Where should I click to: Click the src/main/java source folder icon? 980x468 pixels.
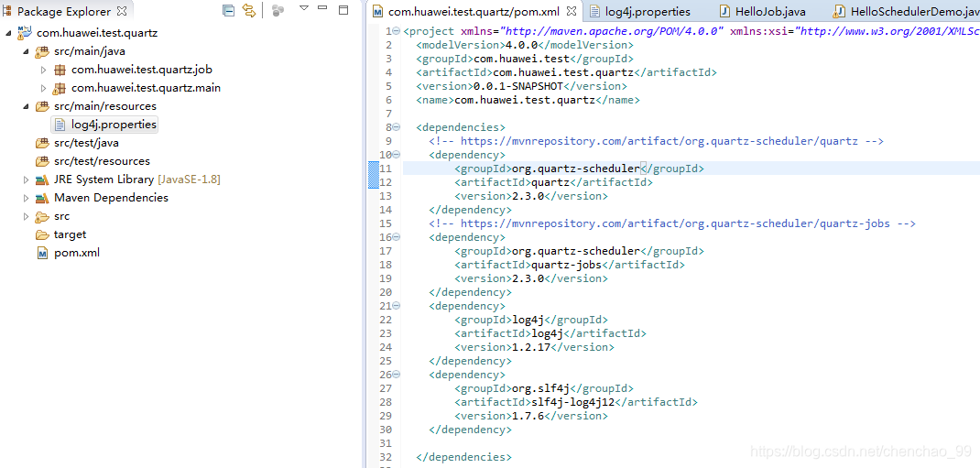(x=42, y=51)
